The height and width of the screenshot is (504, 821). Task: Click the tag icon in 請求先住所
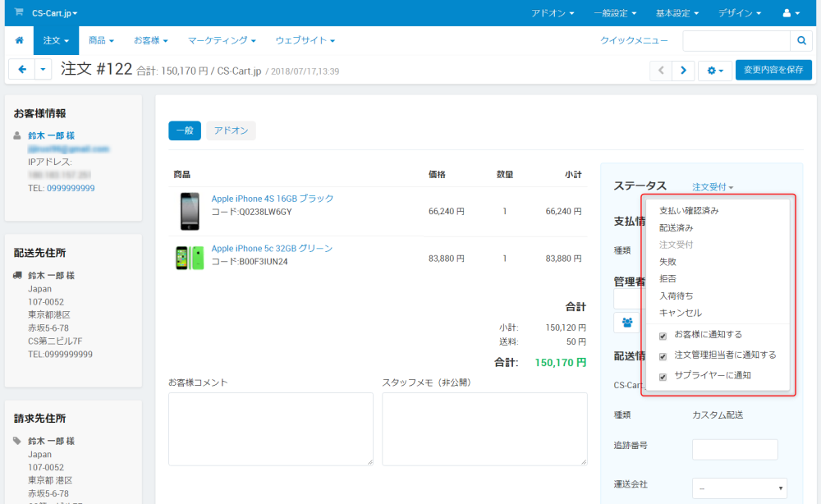(17, 441)
